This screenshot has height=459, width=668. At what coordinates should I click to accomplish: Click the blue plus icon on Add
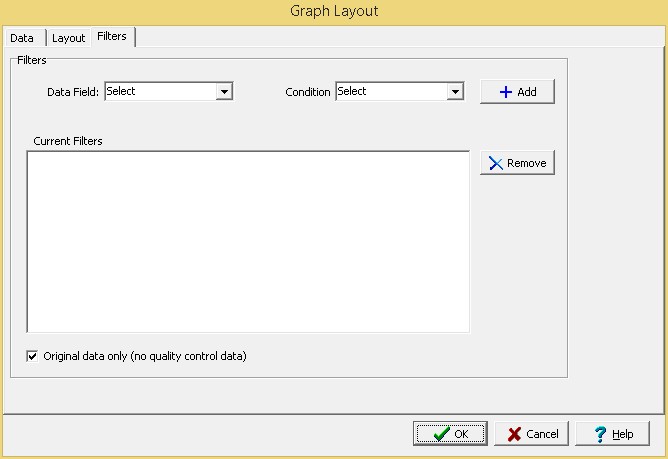(x=506, y=92)
